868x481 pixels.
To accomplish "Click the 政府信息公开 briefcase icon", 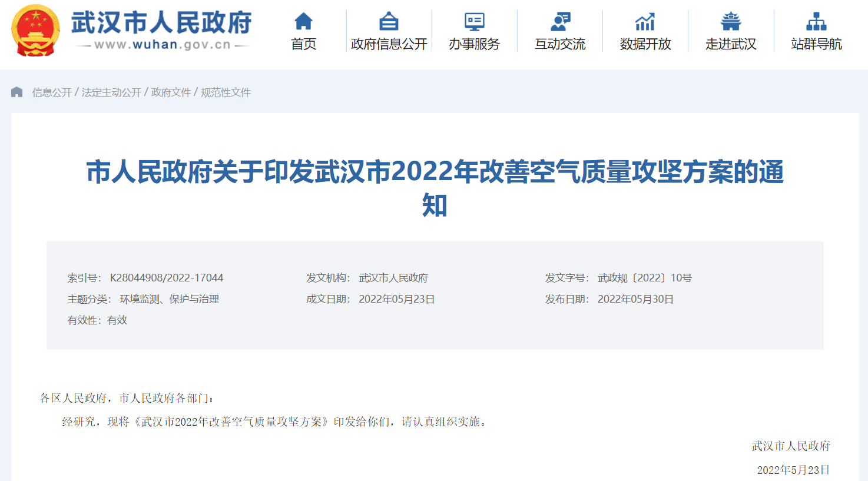I will [x=389, y=22].
